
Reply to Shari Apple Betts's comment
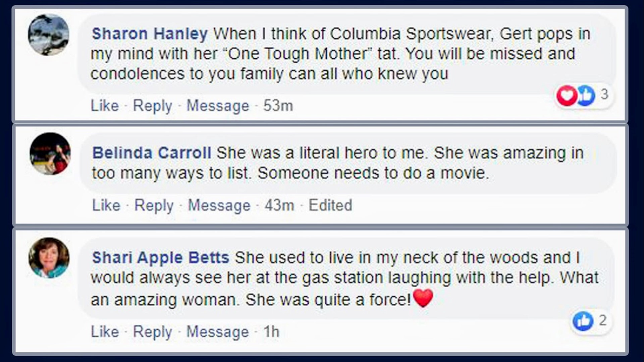click(x=152, y=332)
